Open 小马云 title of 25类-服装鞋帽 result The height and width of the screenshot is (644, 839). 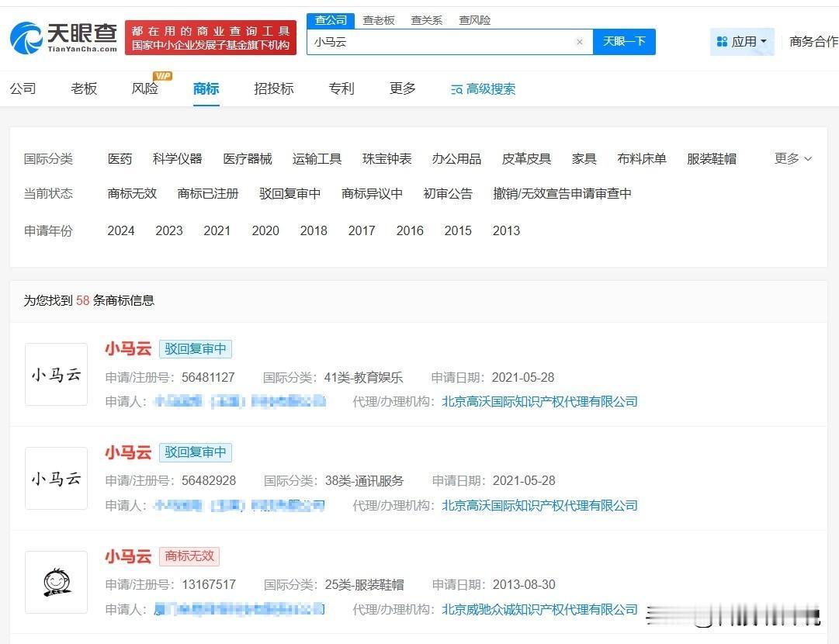128,556
